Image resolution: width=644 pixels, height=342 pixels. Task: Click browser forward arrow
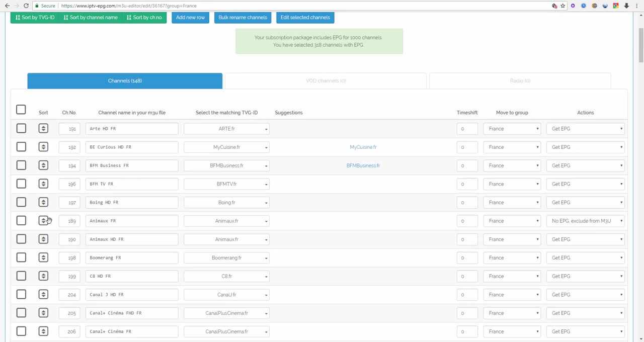point(16,6)
